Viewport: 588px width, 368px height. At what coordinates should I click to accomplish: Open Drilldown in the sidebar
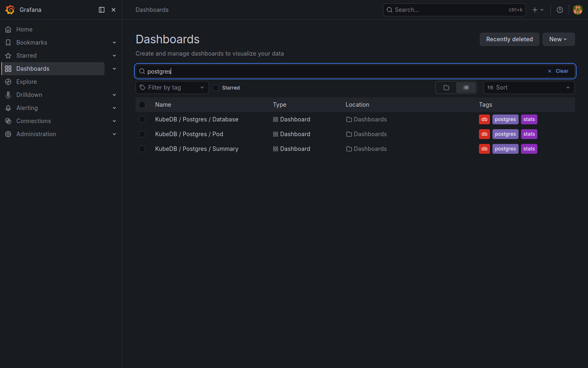29,95
